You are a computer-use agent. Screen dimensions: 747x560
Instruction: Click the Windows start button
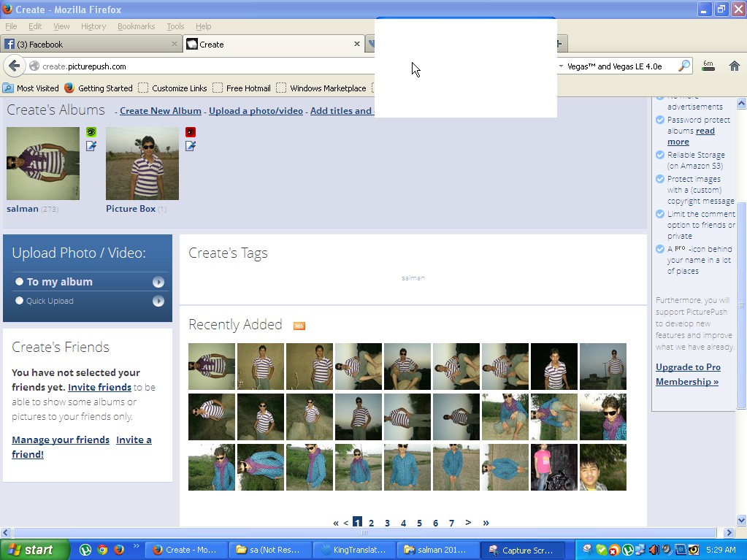(x=34, y=550)
